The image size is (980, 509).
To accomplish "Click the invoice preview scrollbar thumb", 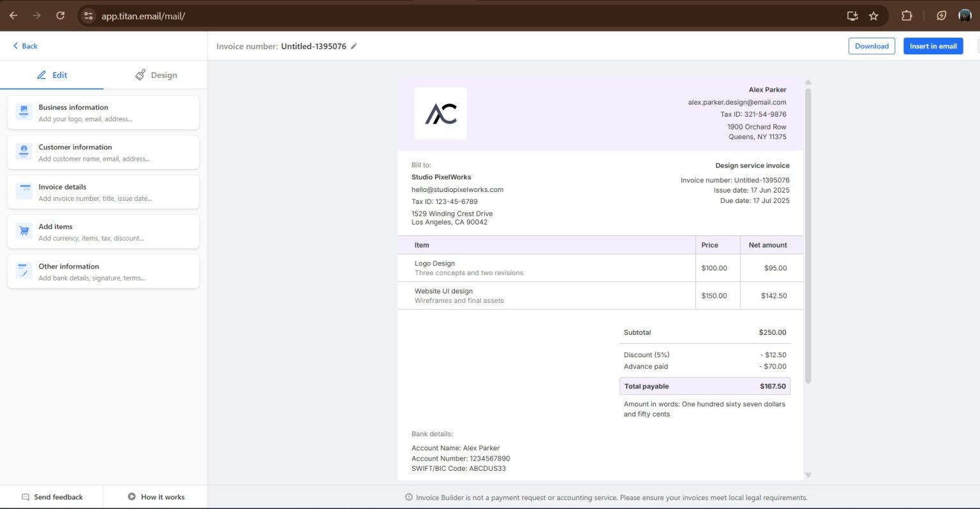I will coord(808,236).
